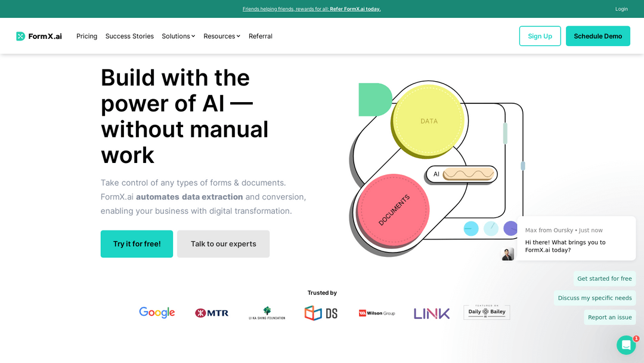Expand the Solutions dropdown menu

tap(178, 36)
